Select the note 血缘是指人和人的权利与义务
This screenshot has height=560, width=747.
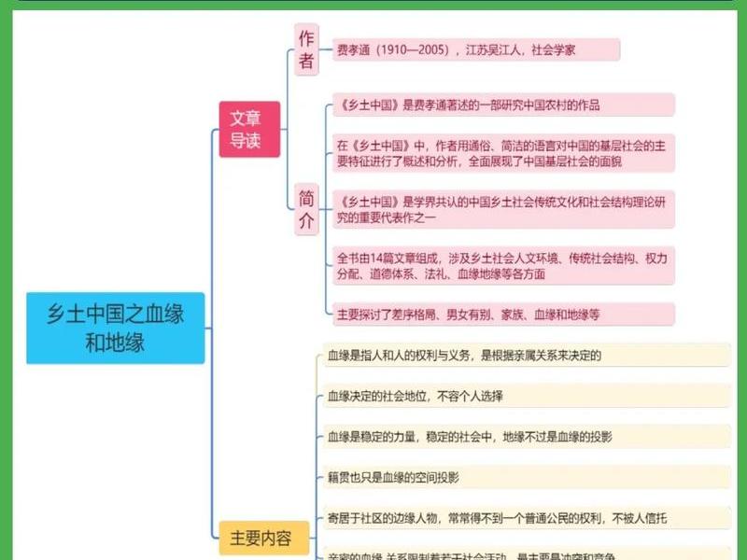tap(527, 356)
